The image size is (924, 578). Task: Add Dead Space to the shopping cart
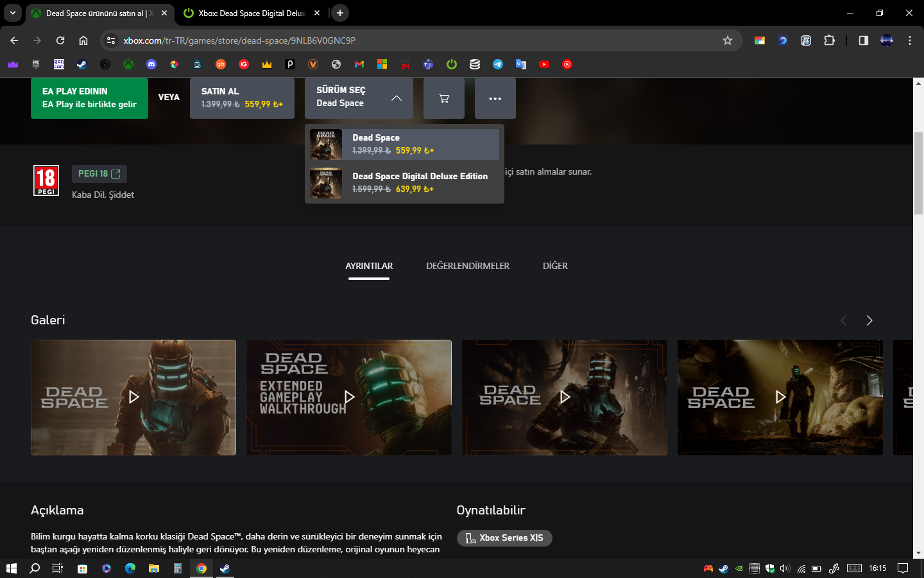pyautogui.click(x=443, y=98)
